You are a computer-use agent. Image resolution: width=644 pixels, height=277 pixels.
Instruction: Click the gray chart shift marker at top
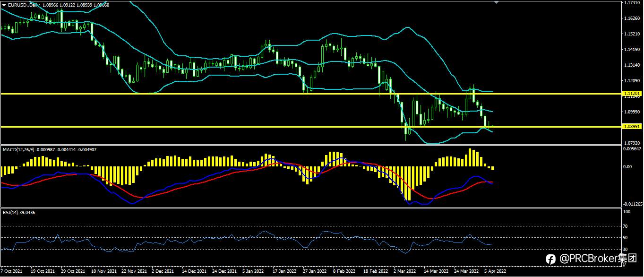coord(496,2)
